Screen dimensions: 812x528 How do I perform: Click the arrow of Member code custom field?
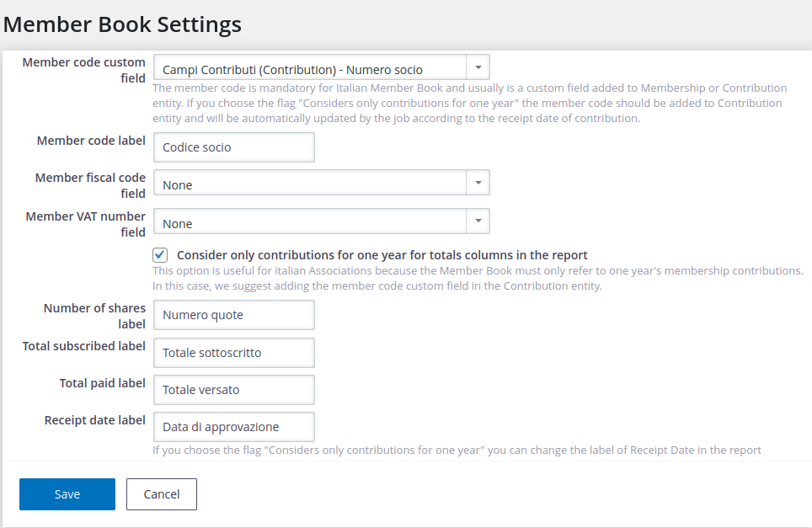[478, 67]
